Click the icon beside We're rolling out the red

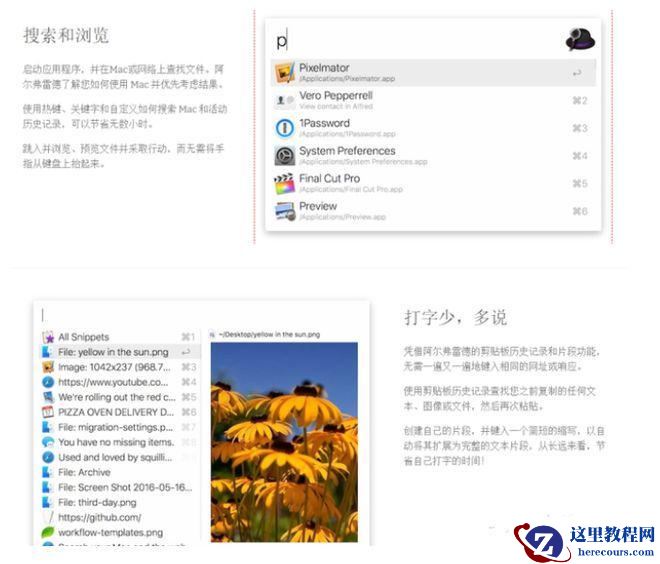pos(48,397)
